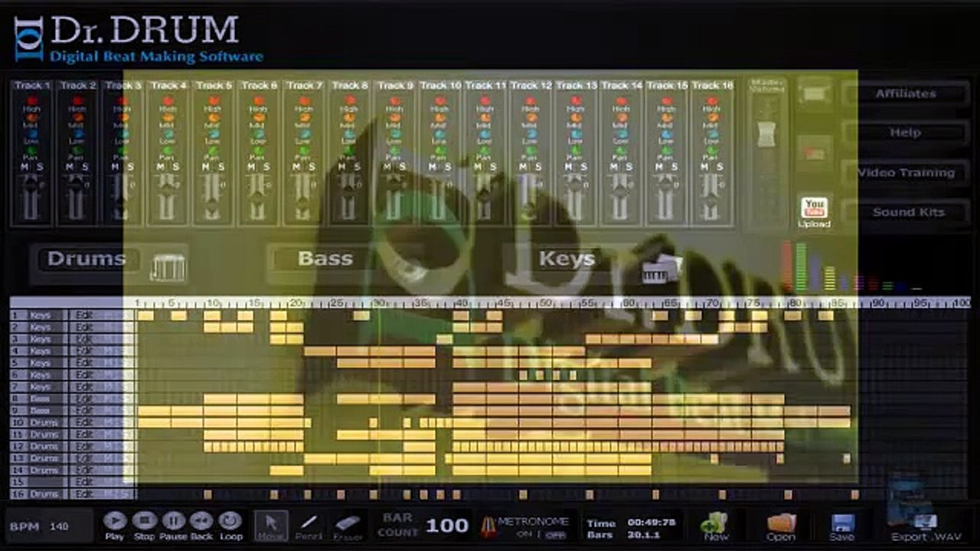
Task: Click the Master Volume fader
Action: (x=766, y=135)
